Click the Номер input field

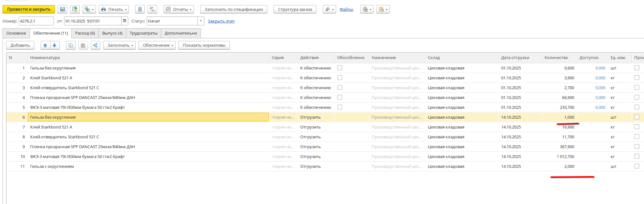click(x=36, y=21)
